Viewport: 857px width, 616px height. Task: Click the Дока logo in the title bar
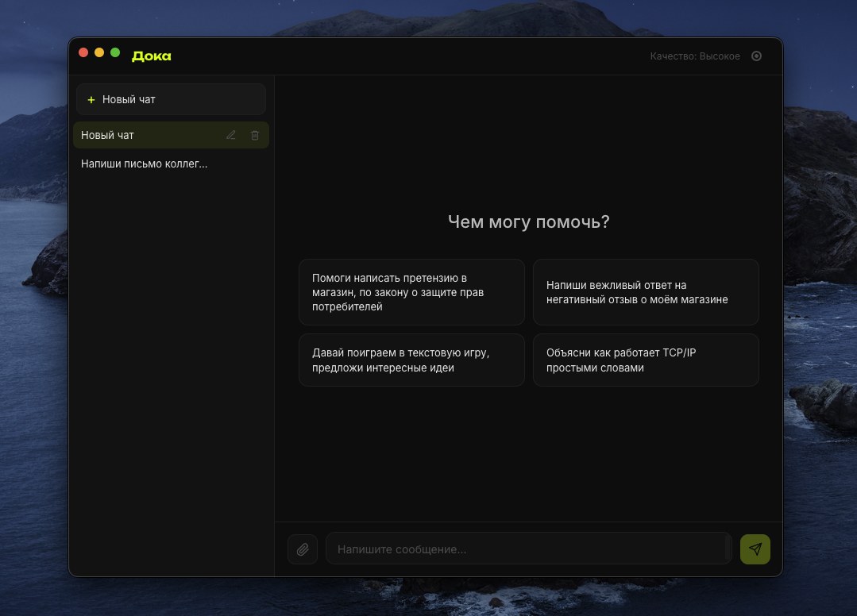coord(152,56)
